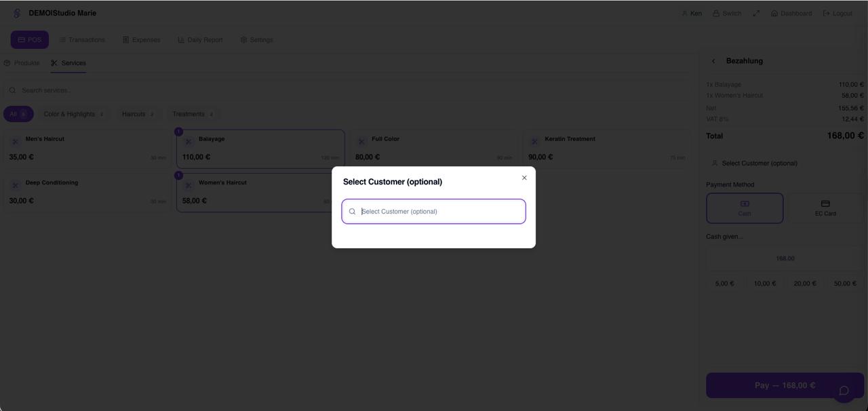Open the Expenses tab
The height and width of the screenshot is (411, 868).
tap(141, 39)
